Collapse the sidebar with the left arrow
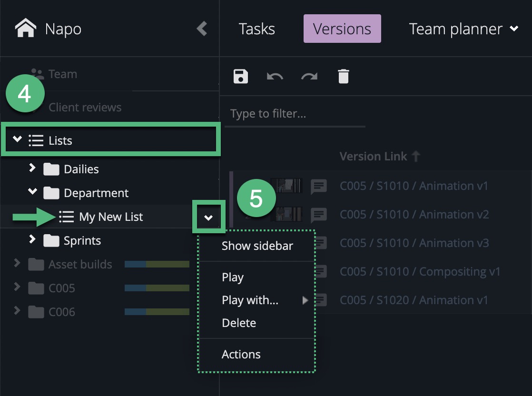532x396 pixels. point(202,29)
